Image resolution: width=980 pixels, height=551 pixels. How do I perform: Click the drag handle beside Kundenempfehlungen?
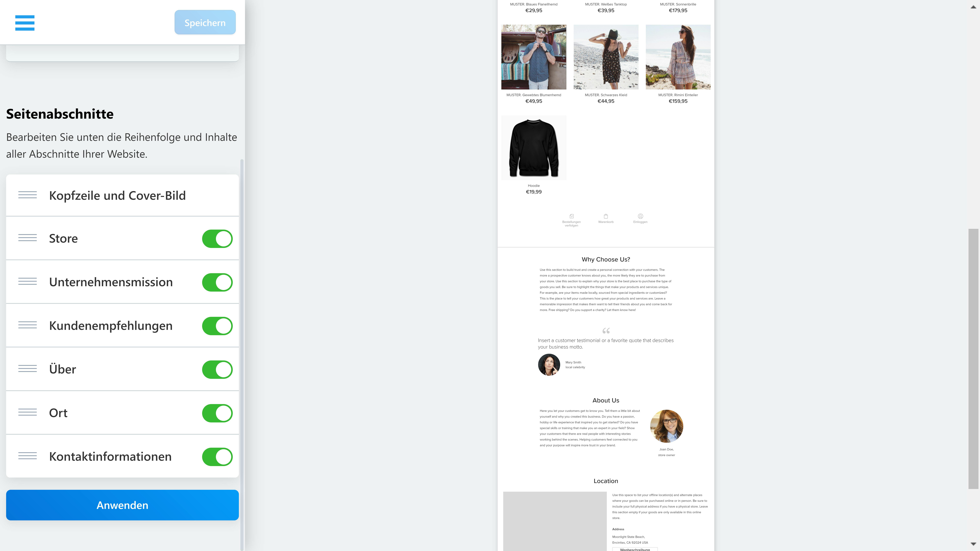[27, 325]
